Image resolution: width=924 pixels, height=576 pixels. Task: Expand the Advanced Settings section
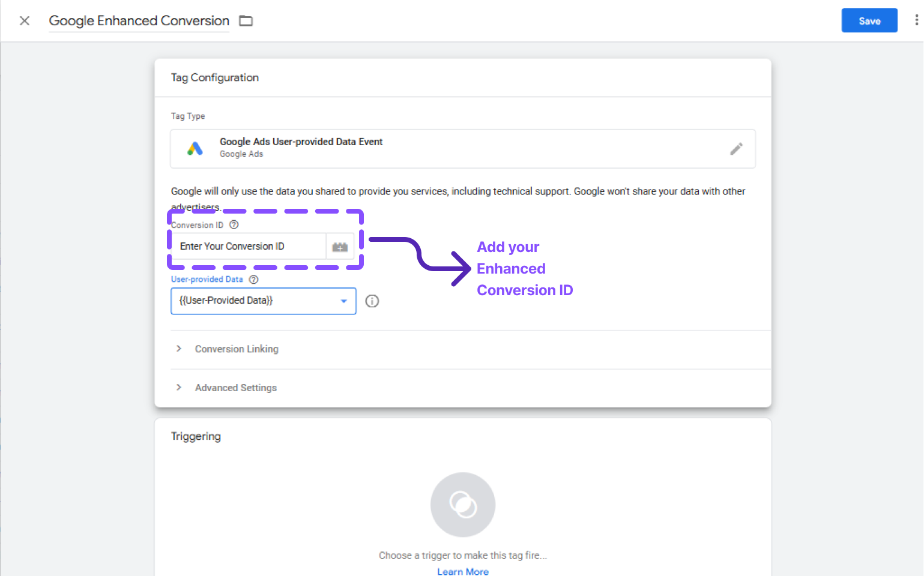point(235,388)
